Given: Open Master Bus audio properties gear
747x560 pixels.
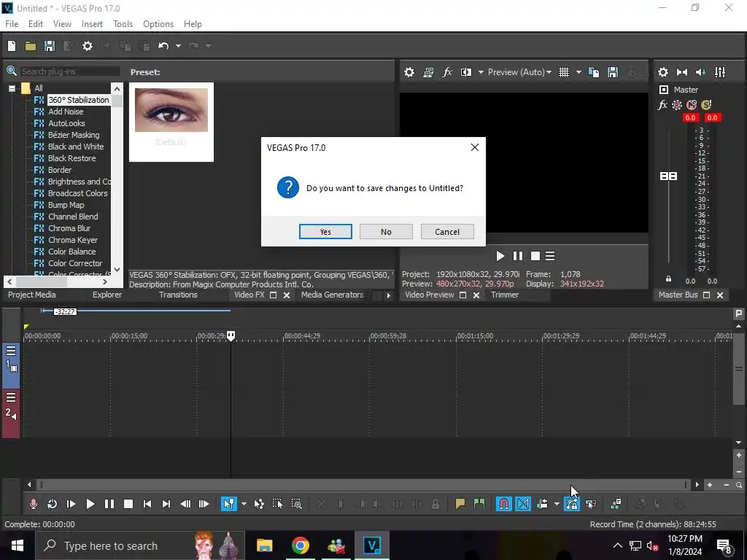Looking at the screenshot, I should pyautogui.click(x=662, y=72).
